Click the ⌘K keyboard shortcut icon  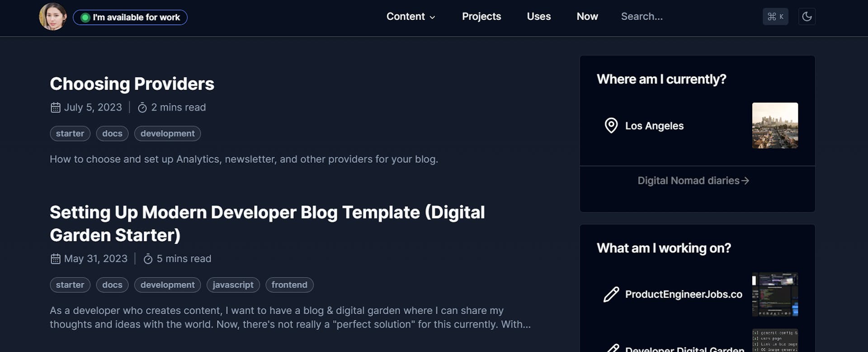[x=775, y=16]
